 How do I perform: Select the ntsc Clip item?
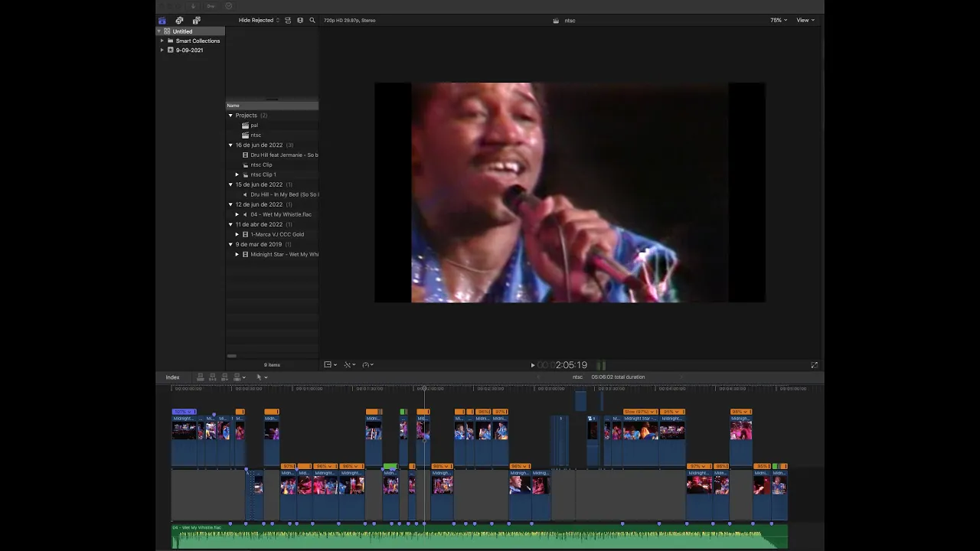pos(261,165)
